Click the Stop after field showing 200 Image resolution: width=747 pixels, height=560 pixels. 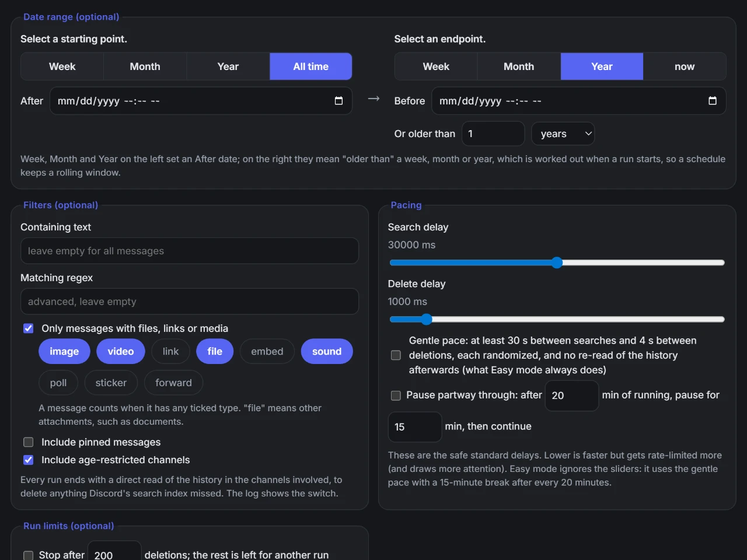pos(114,551)
